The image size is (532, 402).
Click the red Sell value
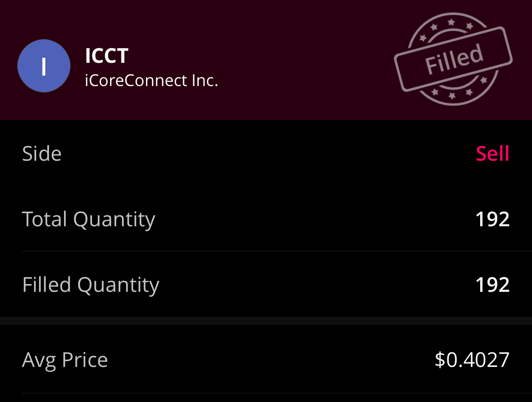pyautogui.click(x=492, y=154)
